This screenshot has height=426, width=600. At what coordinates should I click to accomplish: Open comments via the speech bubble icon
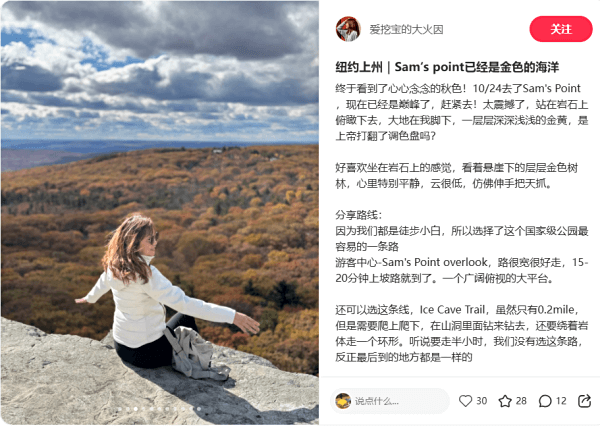[545, 401]
